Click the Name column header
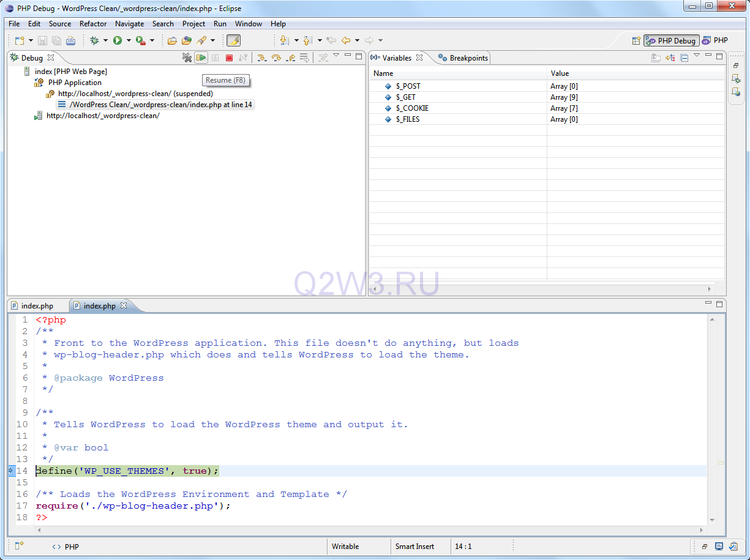750x560 pixels. [x=458, y=73]
